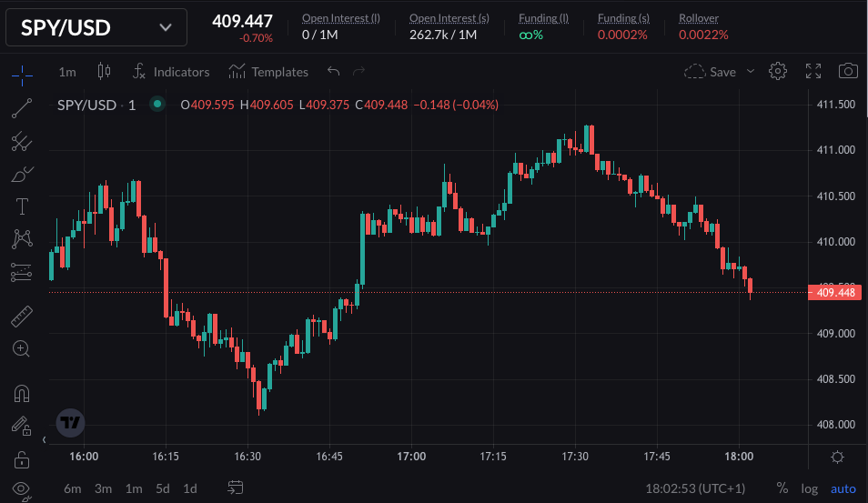Open the price scale settings gear
The image size is (868, 503).
pyautogui.click(x=838, y=458)
